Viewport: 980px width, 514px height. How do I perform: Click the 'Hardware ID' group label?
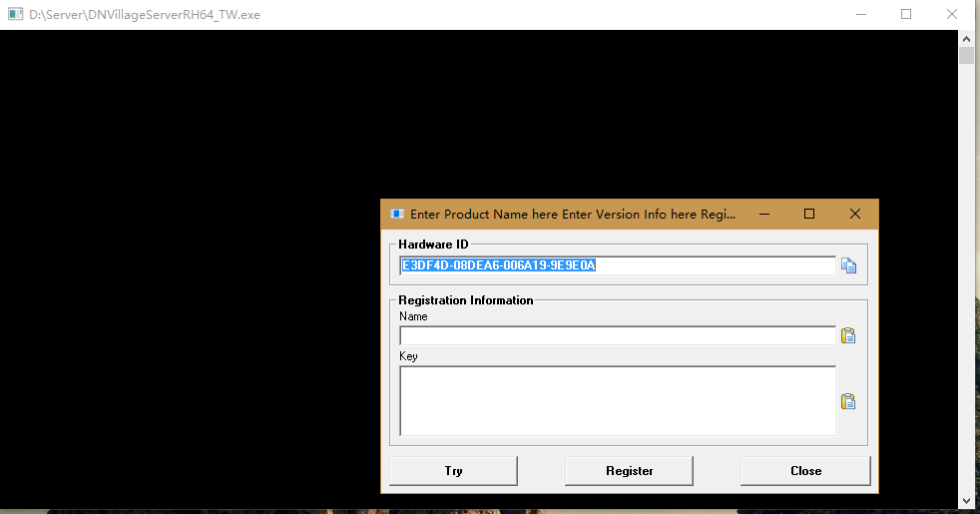[x=433, y=245]
